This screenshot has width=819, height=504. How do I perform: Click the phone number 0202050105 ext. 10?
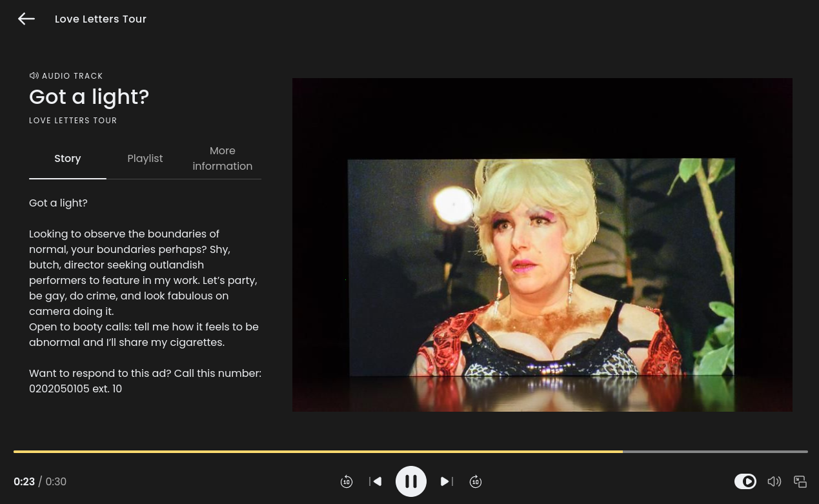pyautogui.click(x=76, y=389)
